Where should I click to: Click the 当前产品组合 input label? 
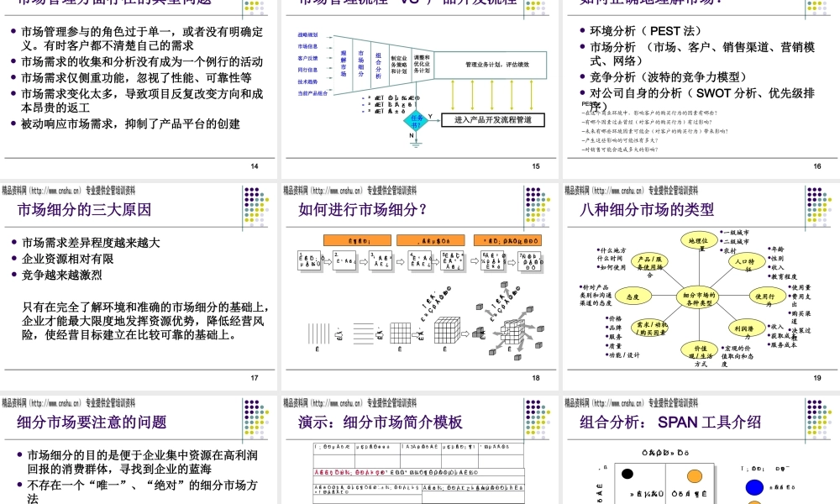[312, 93]
